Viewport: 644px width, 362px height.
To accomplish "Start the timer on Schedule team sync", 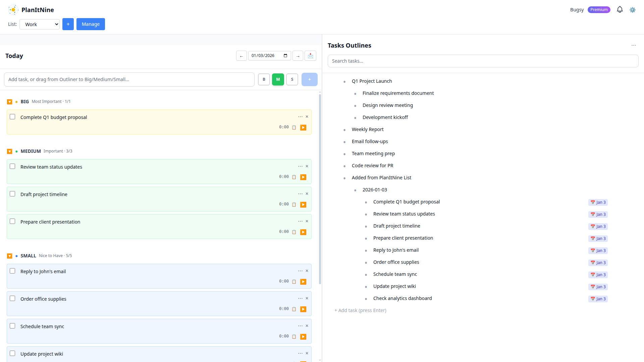I will pyautogui.click(x=304, y=336).
